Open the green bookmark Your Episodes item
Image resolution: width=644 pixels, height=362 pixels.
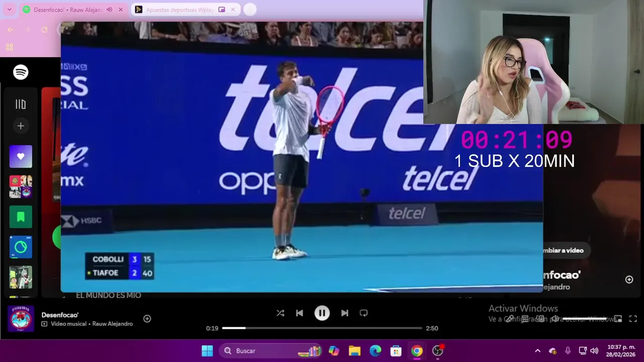(x=21, y=217)
